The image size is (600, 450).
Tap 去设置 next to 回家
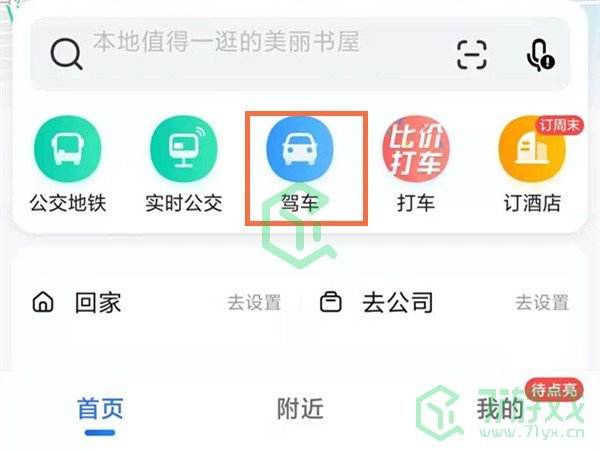click(254, 303)
